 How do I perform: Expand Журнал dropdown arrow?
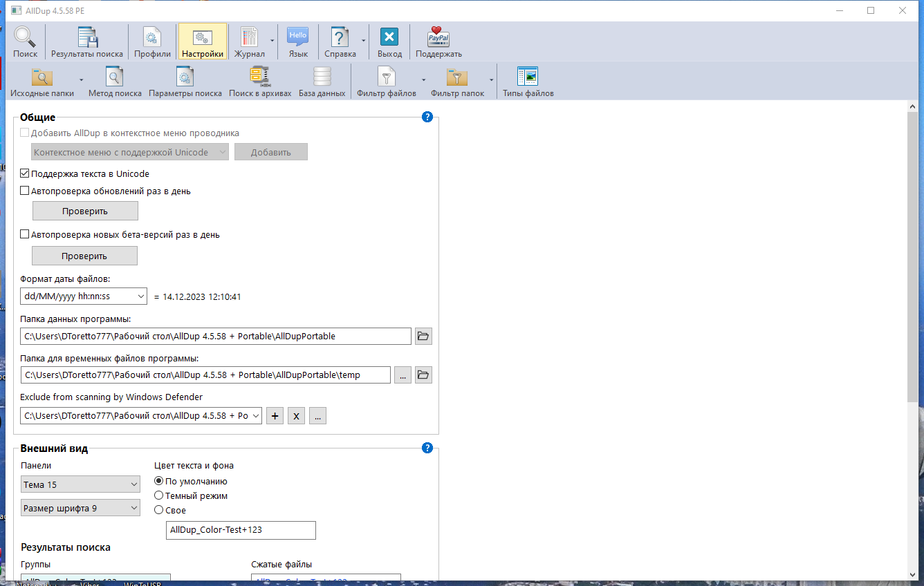272,41
